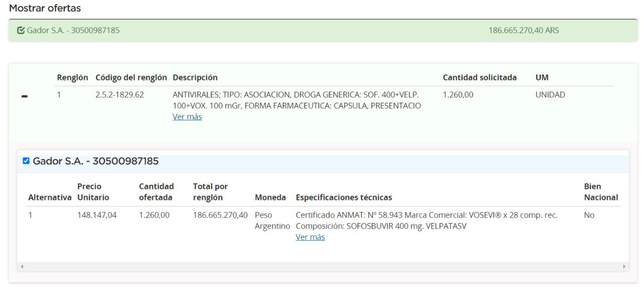Click the 'Total por renglón' column header
The width and height of the screenshot is (644, 287).
coord(210,192)
